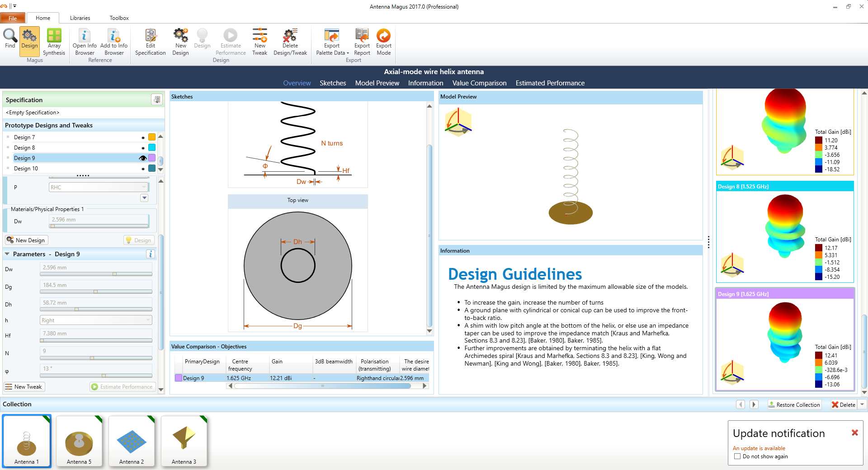868x470 pixels.
Task: Select Antenna 3 thumbnail in Collection
Action: click(x=184, y=442)
